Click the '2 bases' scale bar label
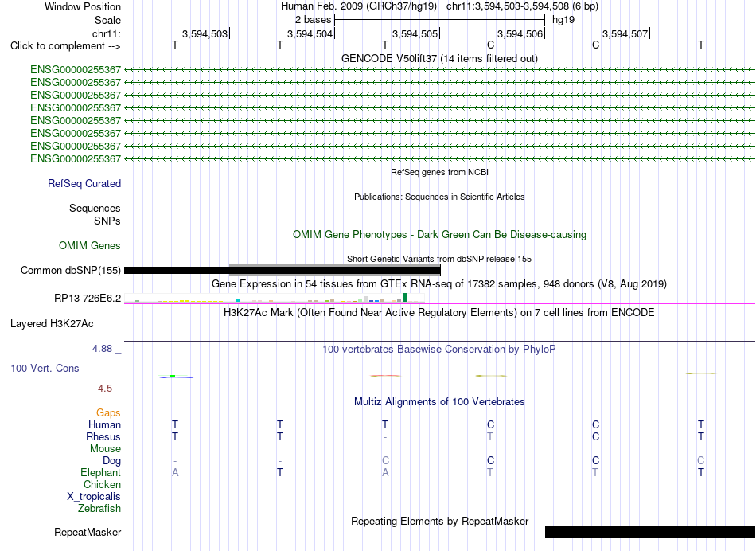This screenshot has height=551, width=756. 314,20
